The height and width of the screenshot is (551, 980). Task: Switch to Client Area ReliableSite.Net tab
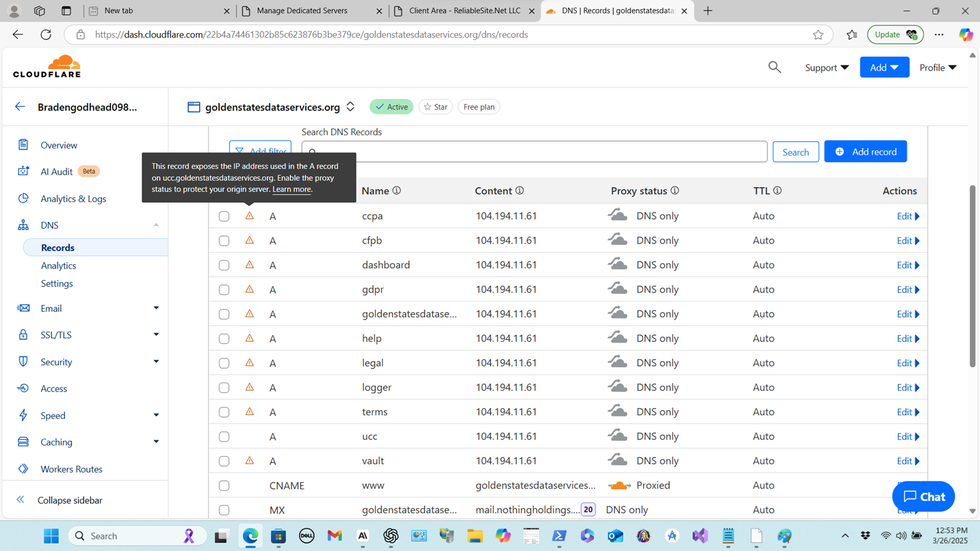(464, 11)
